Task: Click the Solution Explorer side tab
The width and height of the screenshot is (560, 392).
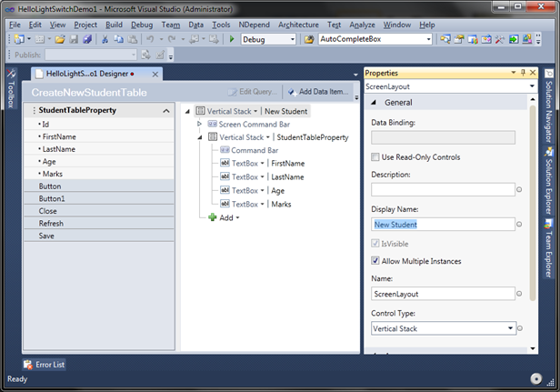Action: (549, 181)
